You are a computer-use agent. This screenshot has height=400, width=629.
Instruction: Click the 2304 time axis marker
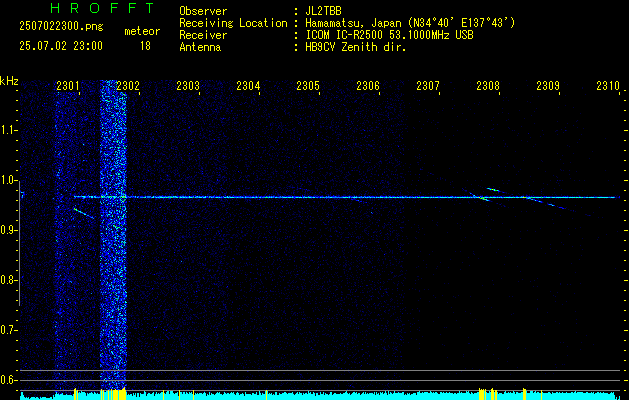248,85
